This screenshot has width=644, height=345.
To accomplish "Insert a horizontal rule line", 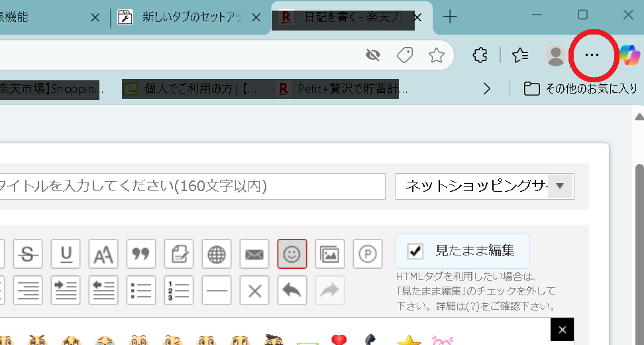I will pyautogui.click(x=217, y=291).
